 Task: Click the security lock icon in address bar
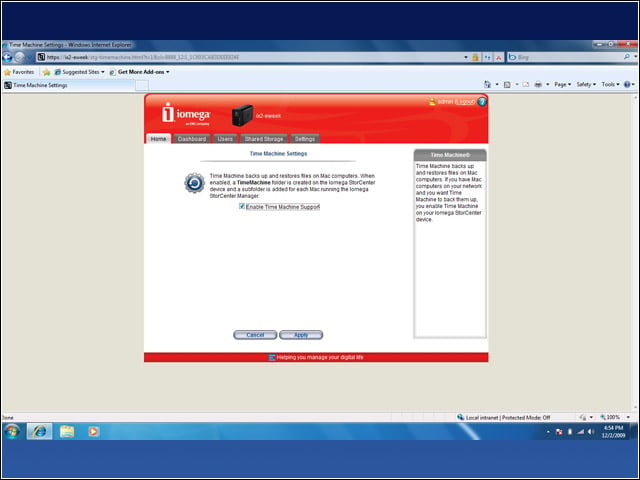(475, 58)
